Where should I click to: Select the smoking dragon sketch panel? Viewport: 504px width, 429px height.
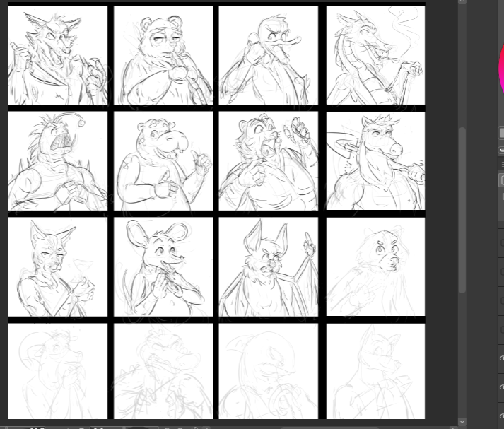[x=375, y=56]
